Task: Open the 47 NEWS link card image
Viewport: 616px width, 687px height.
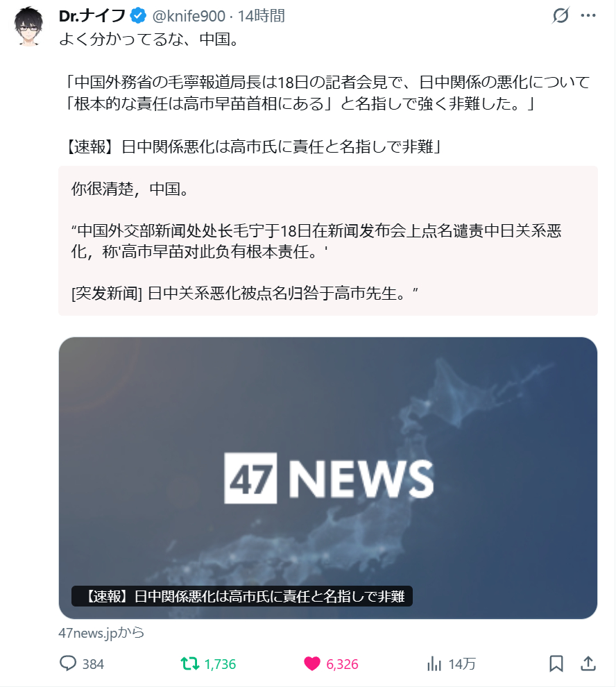Action: (x=328, y=477)
